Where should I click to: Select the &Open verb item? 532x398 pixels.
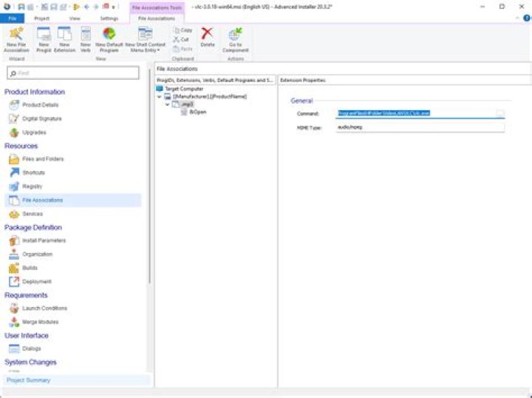click(x=198, y=112)
